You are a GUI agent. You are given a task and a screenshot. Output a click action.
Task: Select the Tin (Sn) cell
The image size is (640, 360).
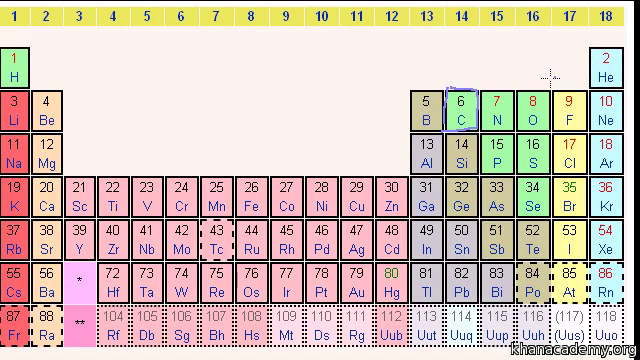461,240
